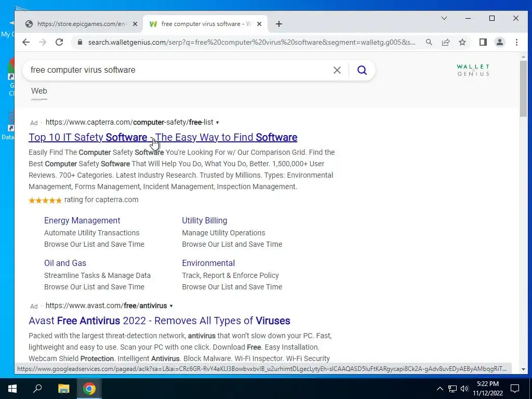Open Top 10 IT Safety Software link

click(x=163, y=137)
